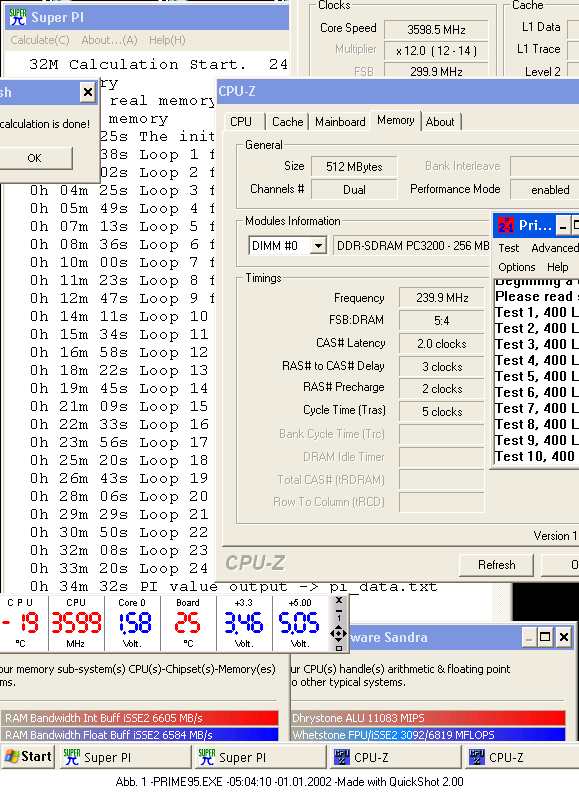Click the Super PI title bar icon

coord(18,17)
